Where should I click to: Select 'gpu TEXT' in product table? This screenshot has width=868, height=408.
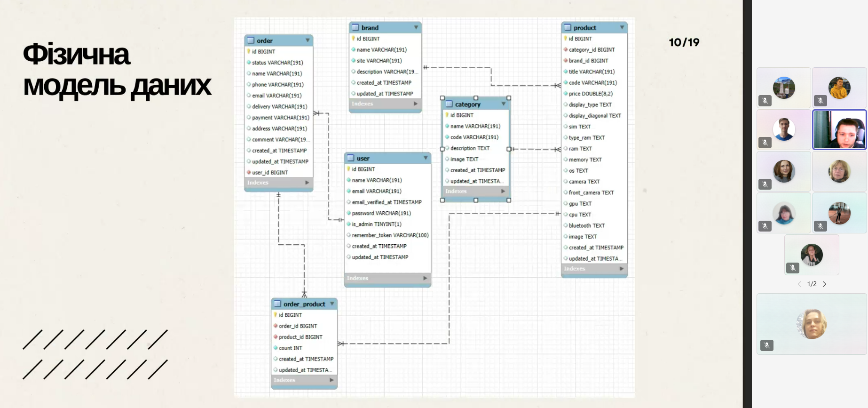(x=580, y=204)
